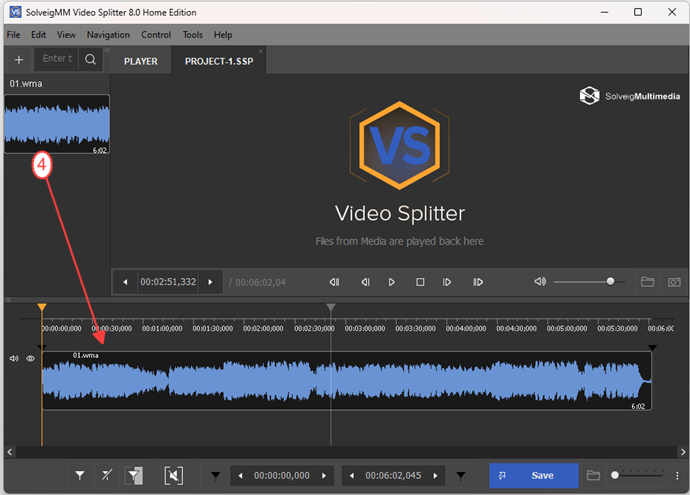Mute the player volume speaker icon
This screenshot has height=495, width=690.
coord(540,282)
